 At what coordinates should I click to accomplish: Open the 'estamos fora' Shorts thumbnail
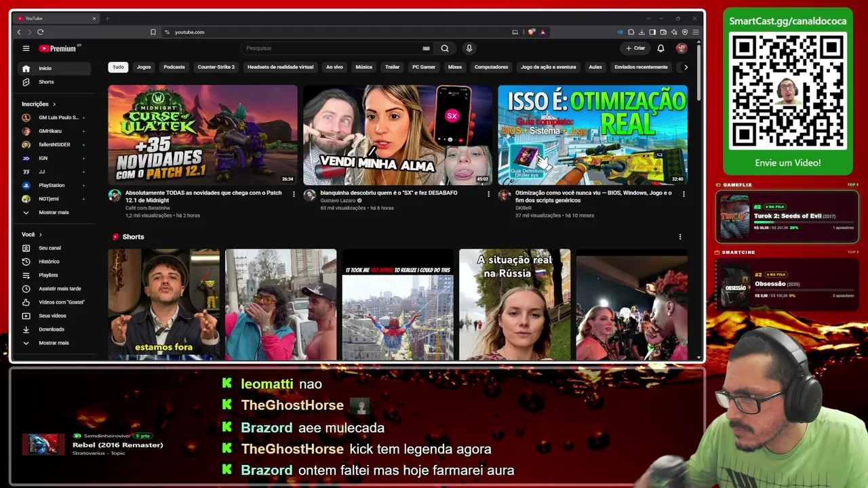164,304
